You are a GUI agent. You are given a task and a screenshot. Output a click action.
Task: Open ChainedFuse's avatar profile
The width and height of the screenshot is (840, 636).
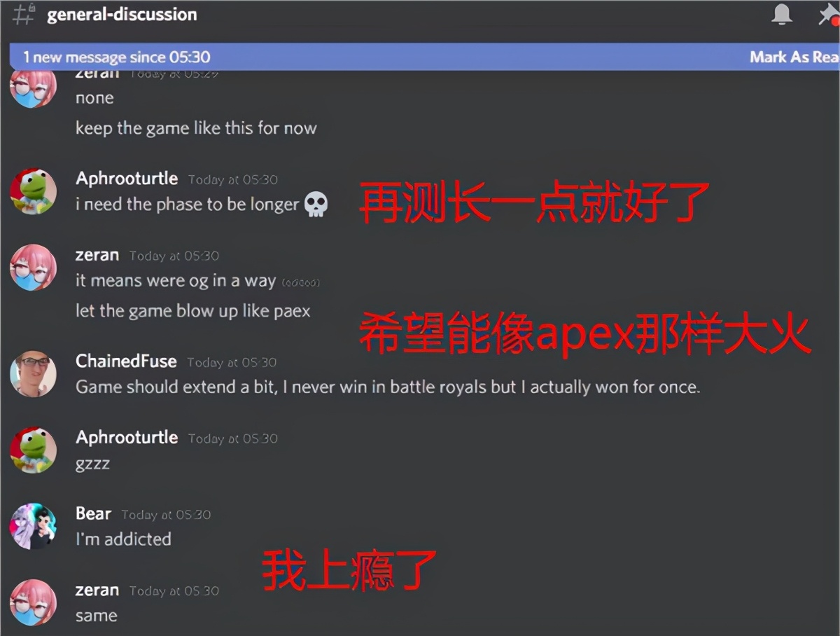coord(33,373)
